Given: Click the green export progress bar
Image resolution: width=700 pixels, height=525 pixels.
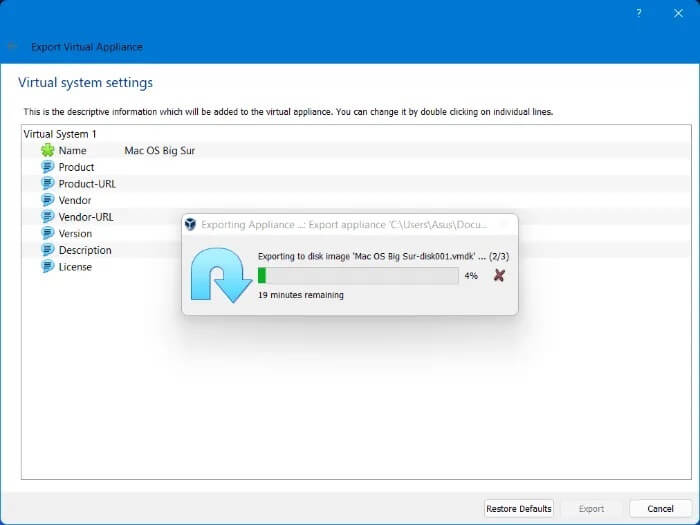Looking at the screenshot, I should coord(357,275).
